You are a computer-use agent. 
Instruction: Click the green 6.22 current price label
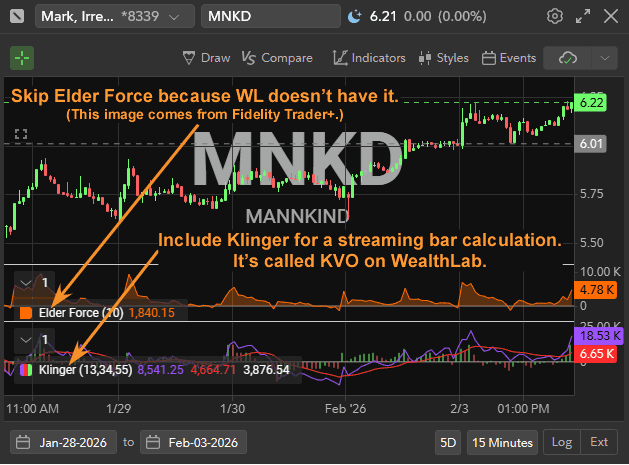click(x=590, y=103)
